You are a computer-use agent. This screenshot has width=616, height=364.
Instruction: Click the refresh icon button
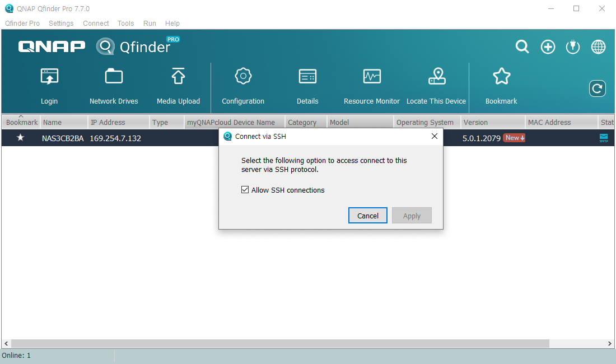[x=598, y=88]
